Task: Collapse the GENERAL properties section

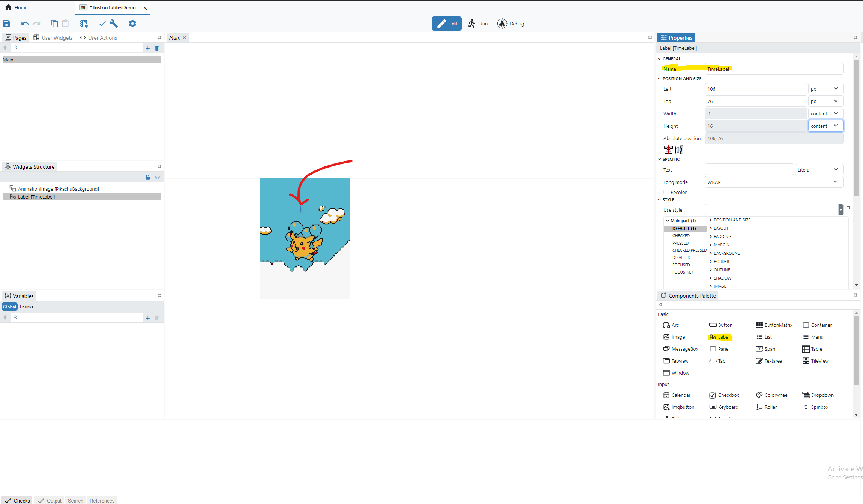Action: pyautogui.click(x=660, y=59)
